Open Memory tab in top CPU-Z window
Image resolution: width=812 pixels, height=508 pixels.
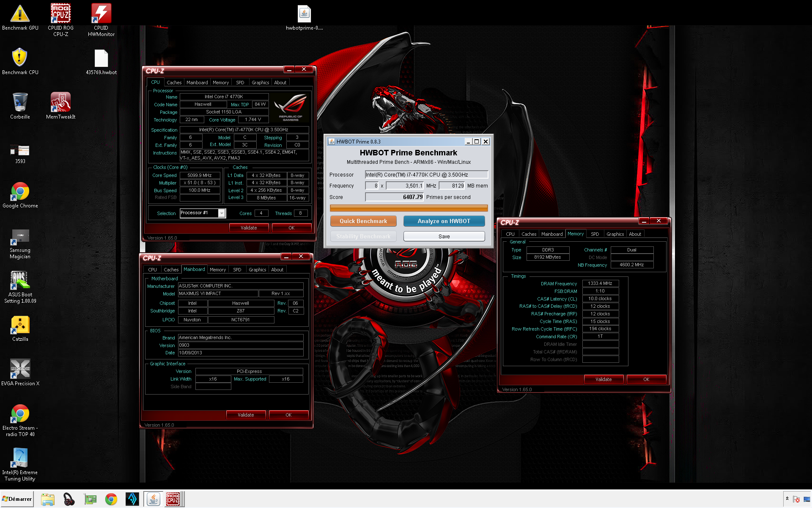[x=221, y=83]
